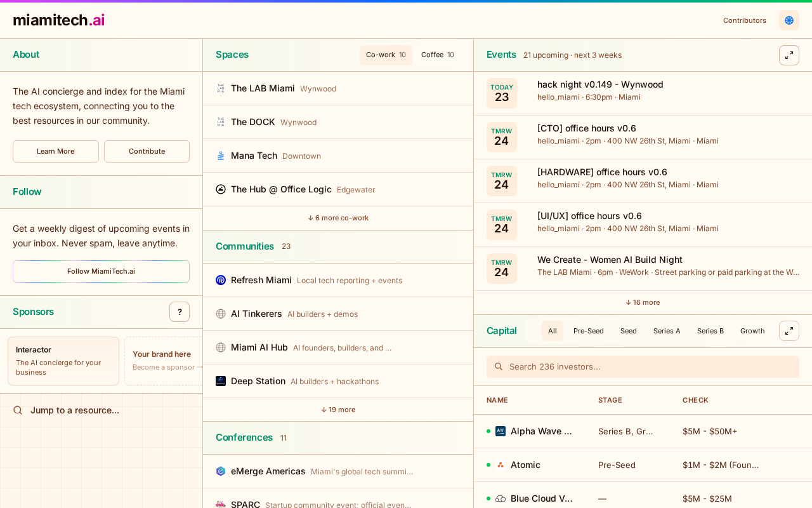Viewport: 812px width, 508px height.
Task: Click the Refresh Miami logo icon
Action: click(221, 280)
